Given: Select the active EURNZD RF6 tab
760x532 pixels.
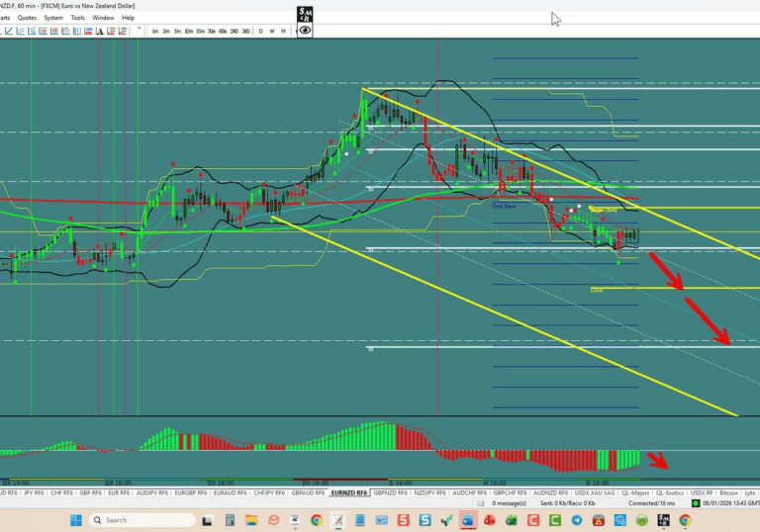Looking at the screenshot, I should coord(349,492).
